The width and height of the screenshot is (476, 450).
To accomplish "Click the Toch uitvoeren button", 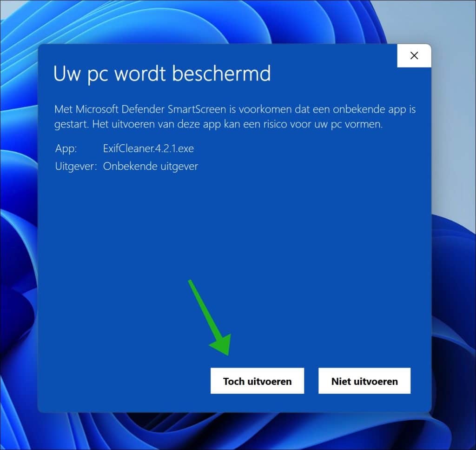I will [x=257, y=381].
